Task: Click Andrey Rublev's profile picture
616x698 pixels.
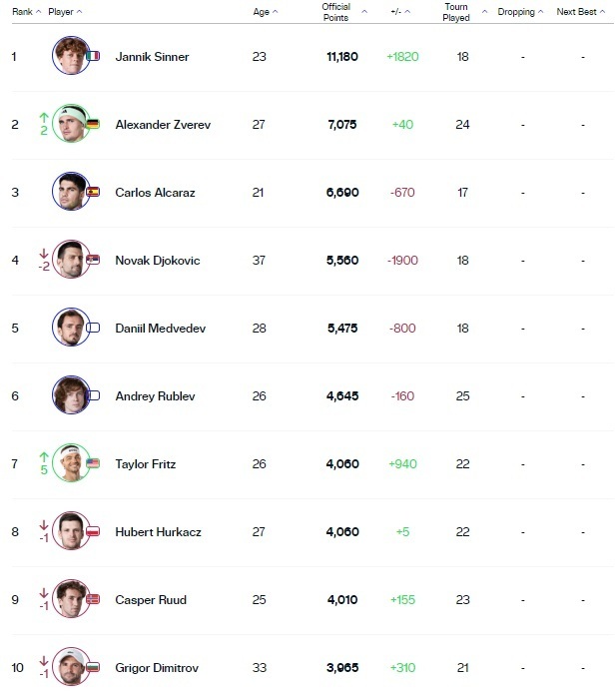Action: 69,395
